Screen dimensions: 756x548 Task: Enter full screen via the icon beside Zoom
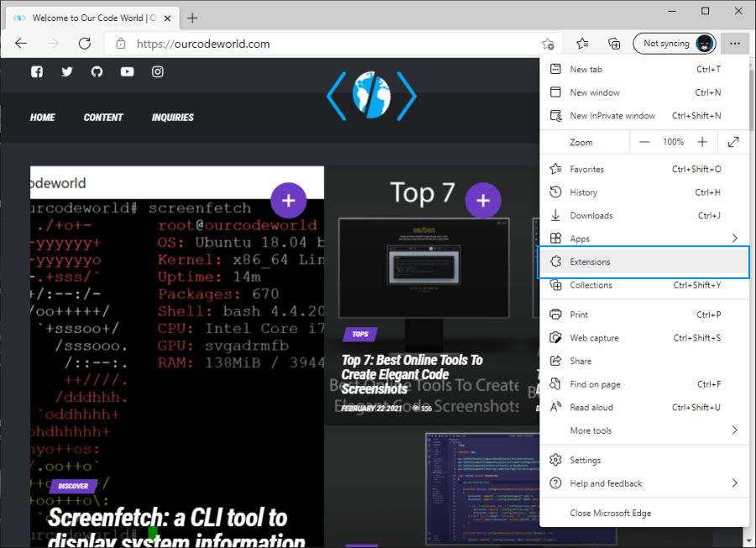[x=732, y=141]
